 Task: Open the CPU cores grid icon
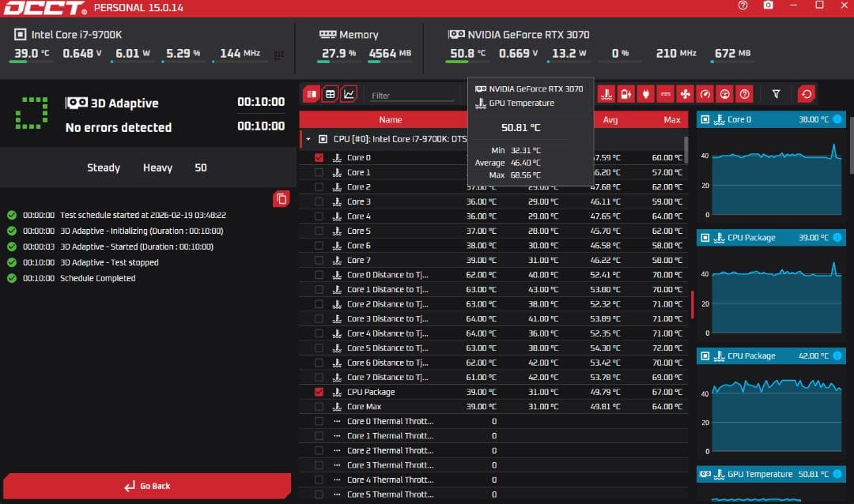pos(279,55)
